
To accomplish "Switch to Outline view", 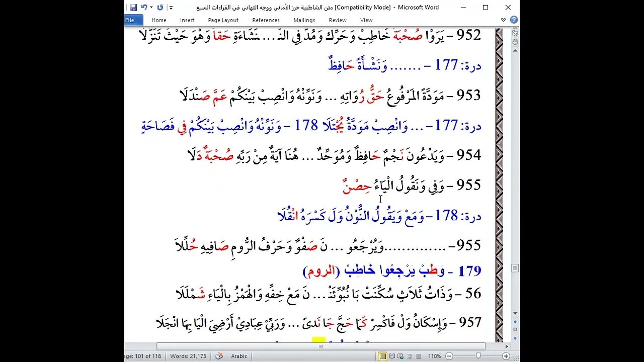I will tap(410, 356).
